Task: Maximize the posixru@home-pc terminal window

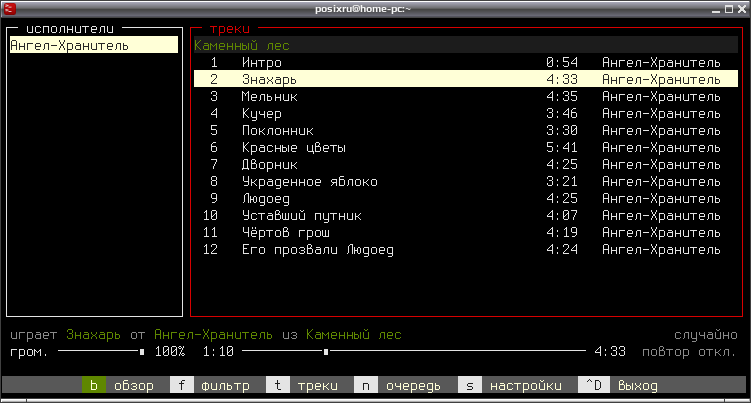Action: [x=729, y=9]
